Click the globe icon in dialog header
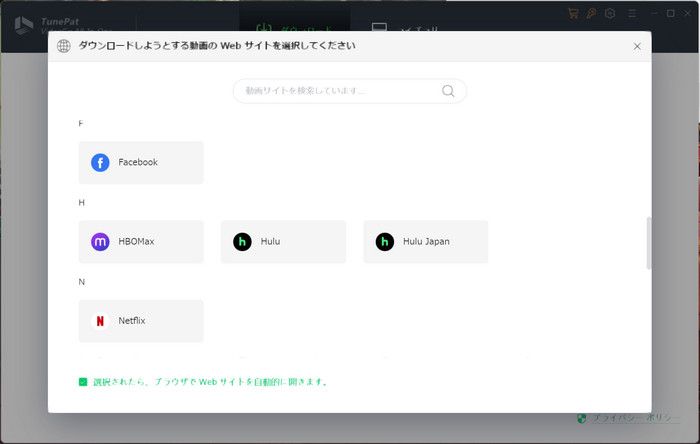Screen dimensions: 700x444 (64, 46)
